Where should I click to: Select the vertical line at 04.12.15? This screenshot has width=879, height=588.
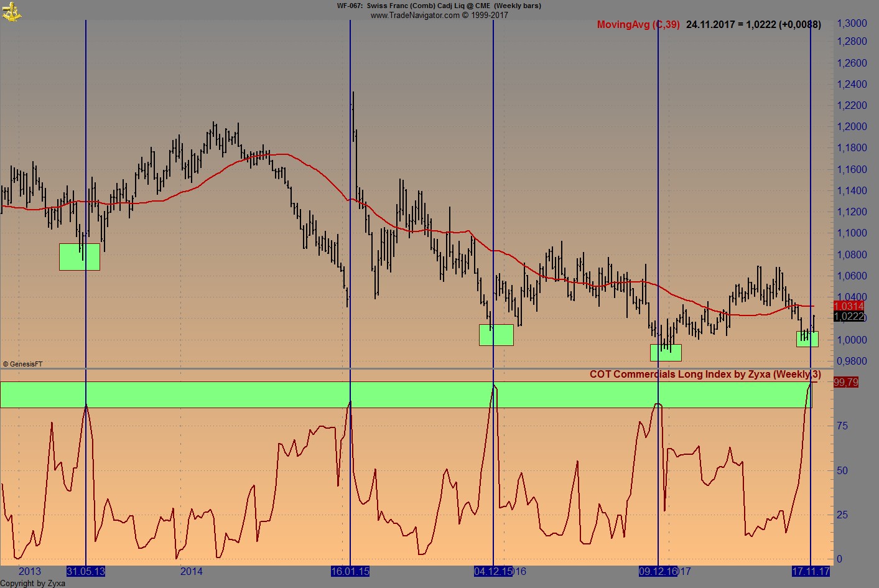[493, 249]
